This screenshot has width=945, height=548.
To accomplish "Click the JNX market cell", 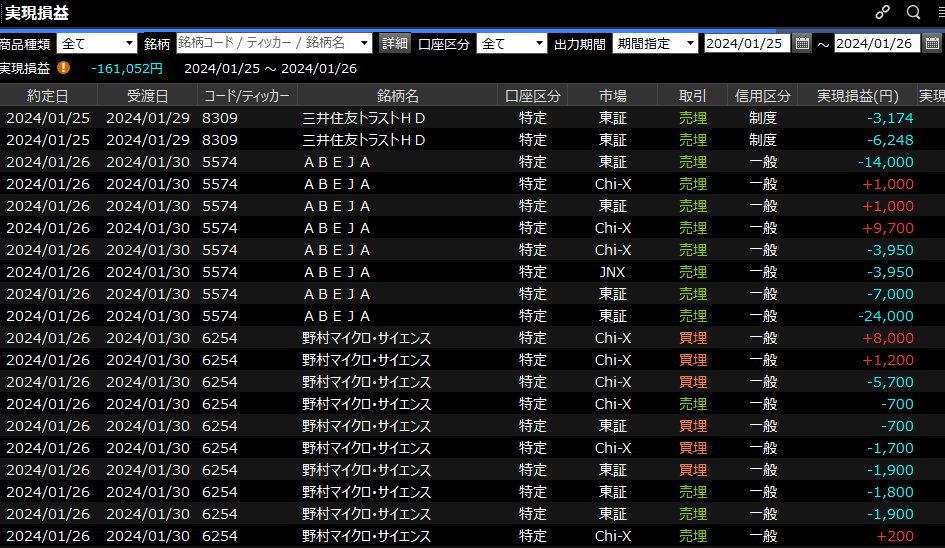I will tap(612, 272).
